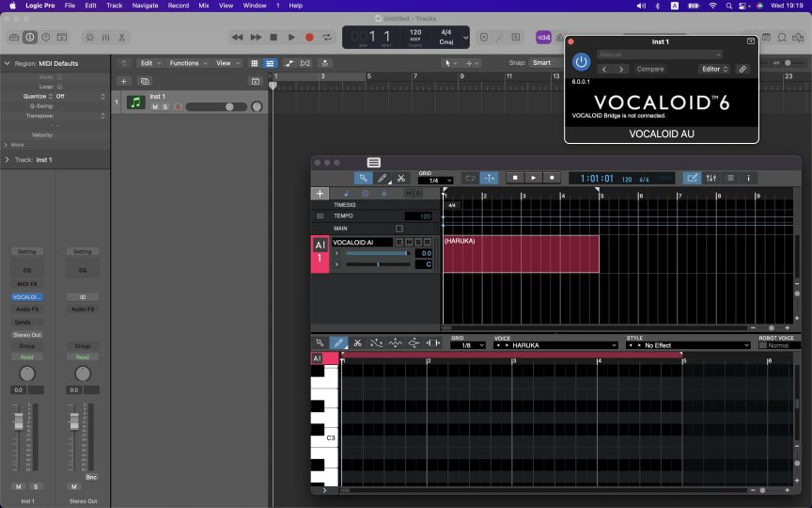Open the Functions dropdown in tracks area
Viewport: 812px width, 508px height.
click(x=188, y=63)
